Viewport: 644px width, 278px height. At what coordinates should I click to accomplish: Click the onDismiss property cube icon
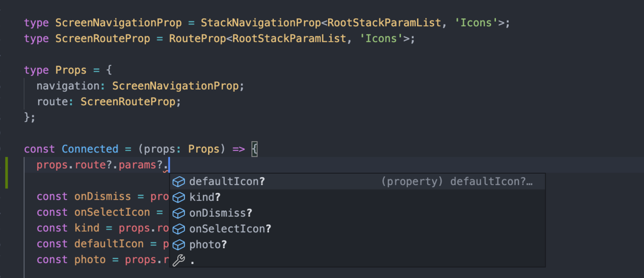click(179, 213)
